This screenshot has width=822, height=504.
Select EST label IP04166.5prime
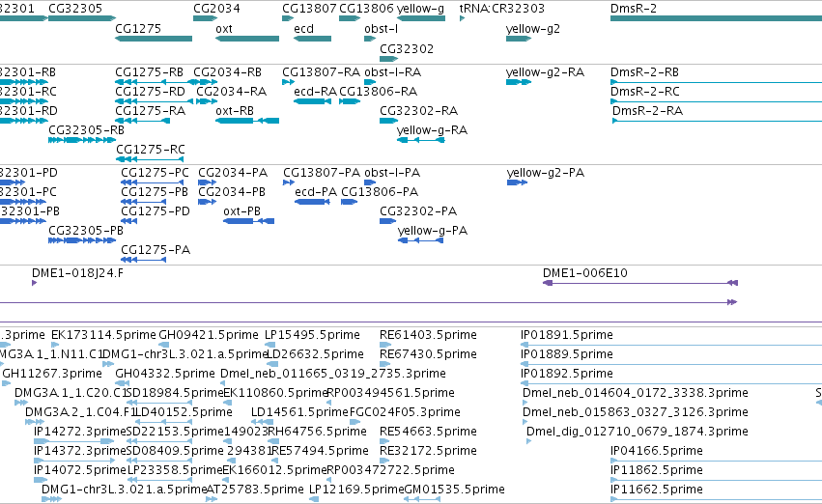pos(656,452)
